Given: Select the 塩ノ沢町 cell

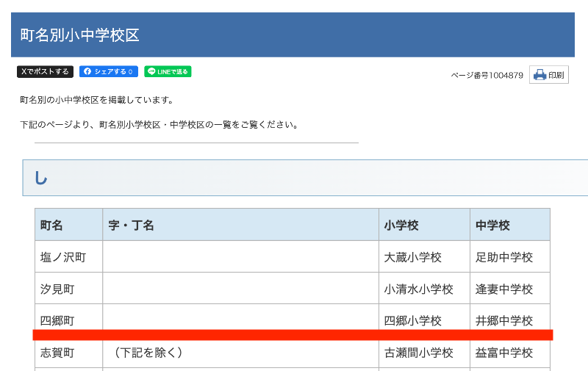Looking at the screenshot, I should pyautogui.click(x=68, y=256).
